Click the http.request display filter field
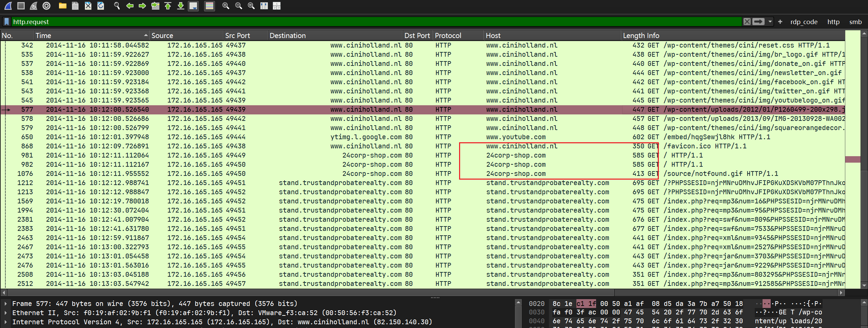868x328 pixels. (x=373, y=22)
